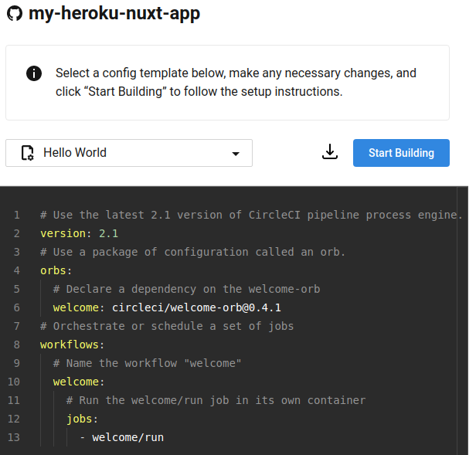Click the instruction text in the info banner

pyautogui.click(x=236, y=82)
